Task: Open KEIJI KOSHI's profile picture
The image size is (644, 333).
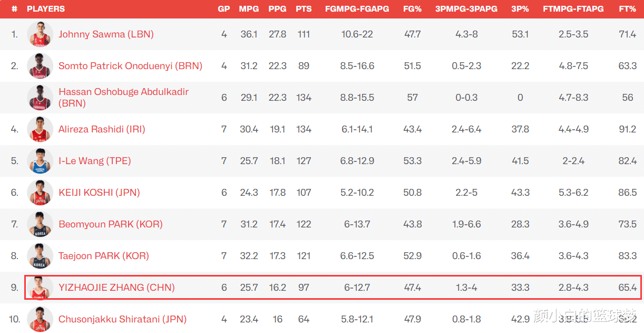Action: pos(40,193)
